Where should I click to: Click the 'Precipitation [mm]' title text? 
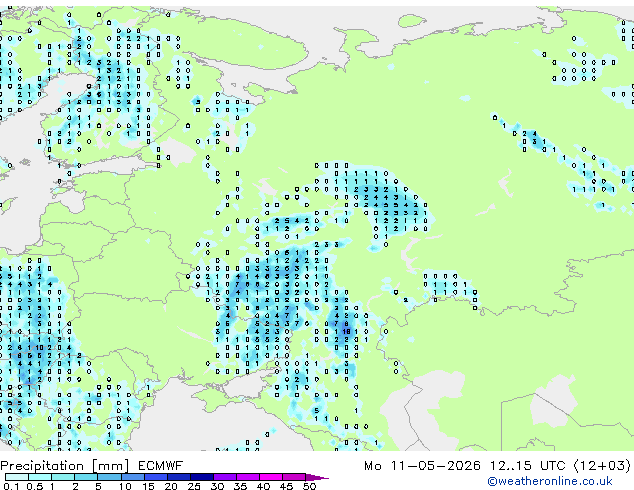point(65,466)
